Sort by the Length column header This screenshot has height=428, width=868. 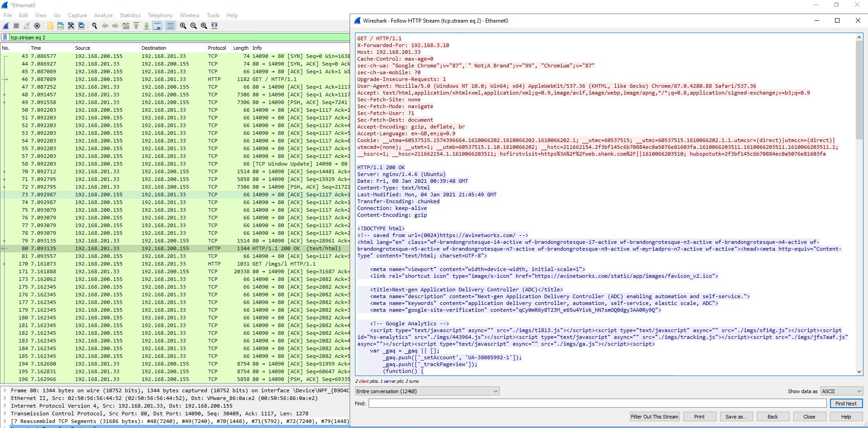(x=241, y=48)
